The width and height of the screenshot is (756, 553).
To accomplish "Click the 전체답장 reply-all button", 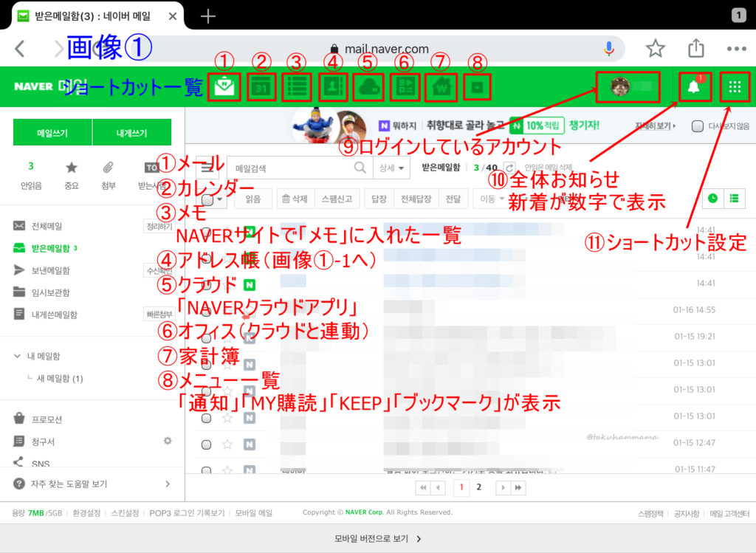I will point(416,199).
